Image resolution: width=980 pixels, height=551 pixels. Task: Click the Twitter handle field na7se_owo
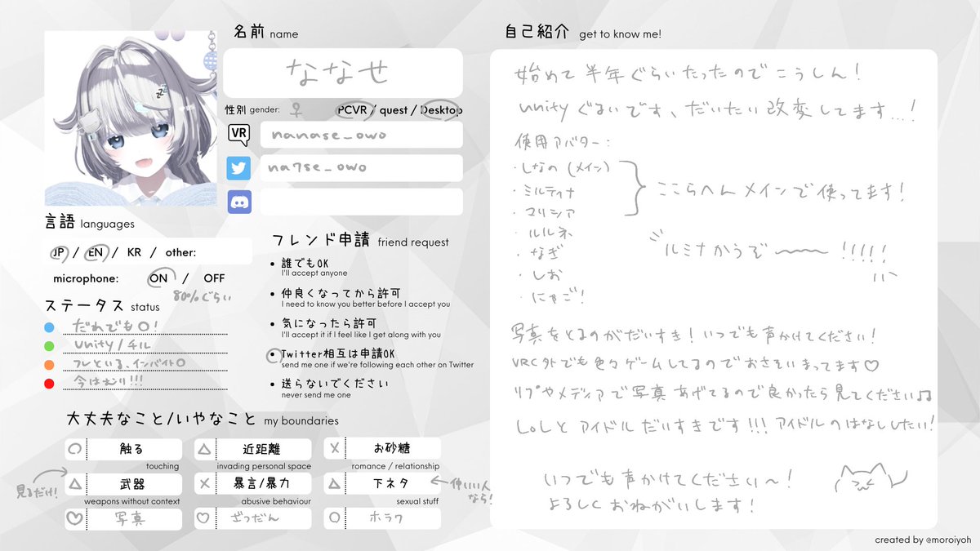[x=362, y=168]
